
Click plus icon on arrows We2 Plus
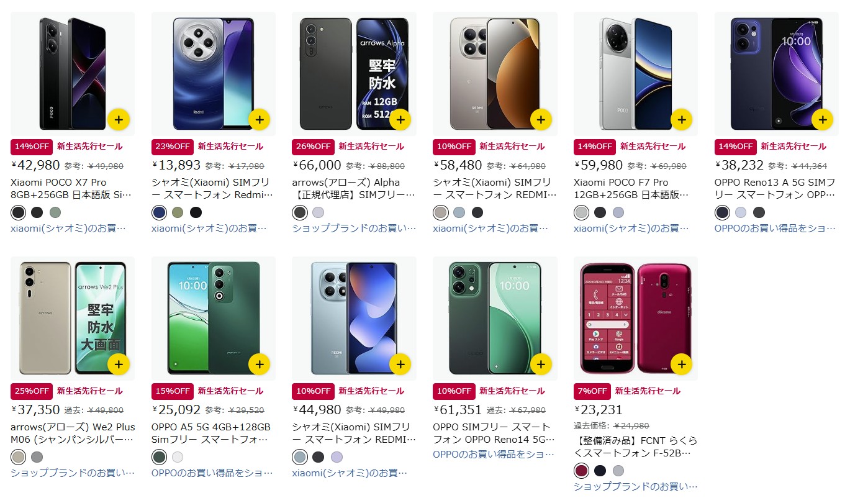pyautogui.click(x=119, y=364)
